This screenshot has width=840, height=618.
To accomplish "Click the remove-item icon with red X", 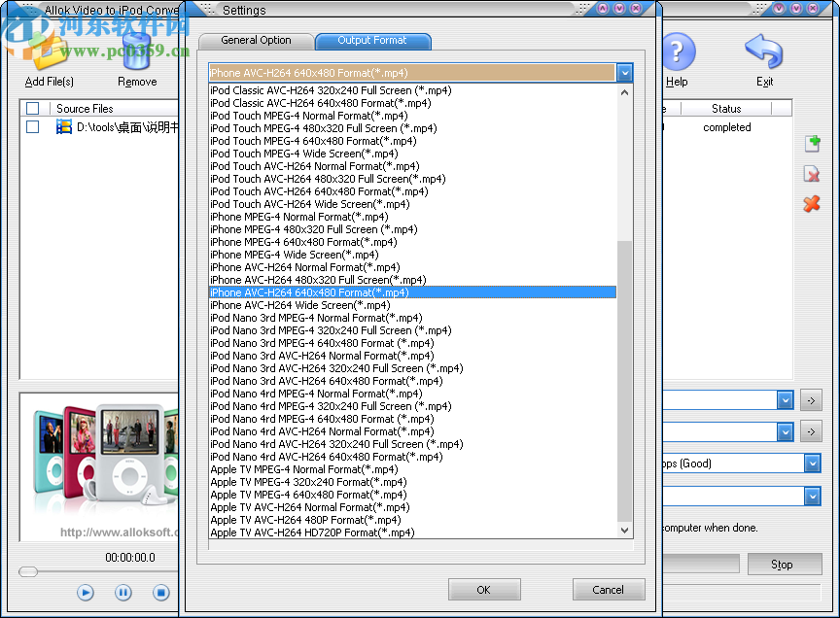I will (x=812, y=174).
